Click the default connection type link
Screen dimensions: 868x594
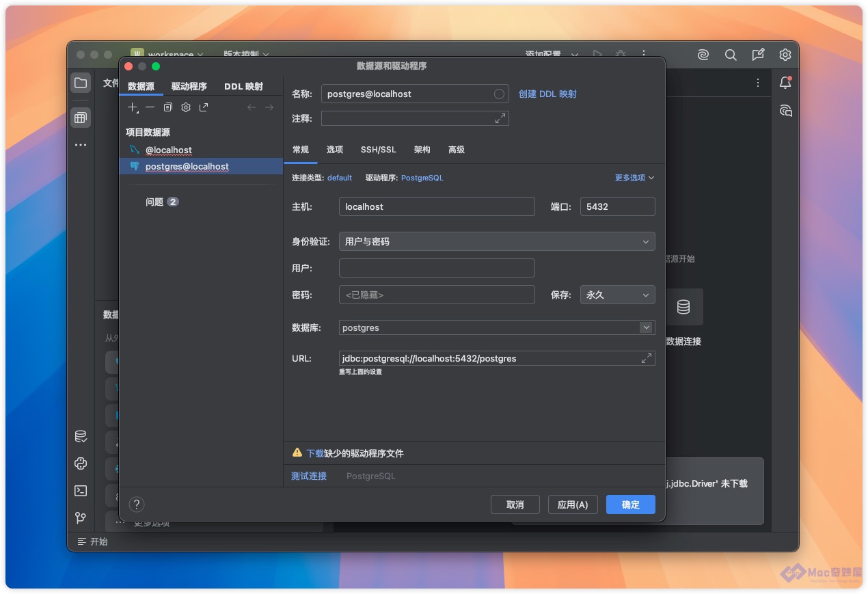click(x=340, y=178)
